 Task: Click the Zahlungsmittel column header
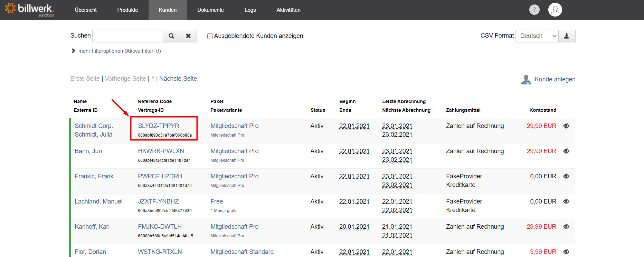click(x=463, y=110)
